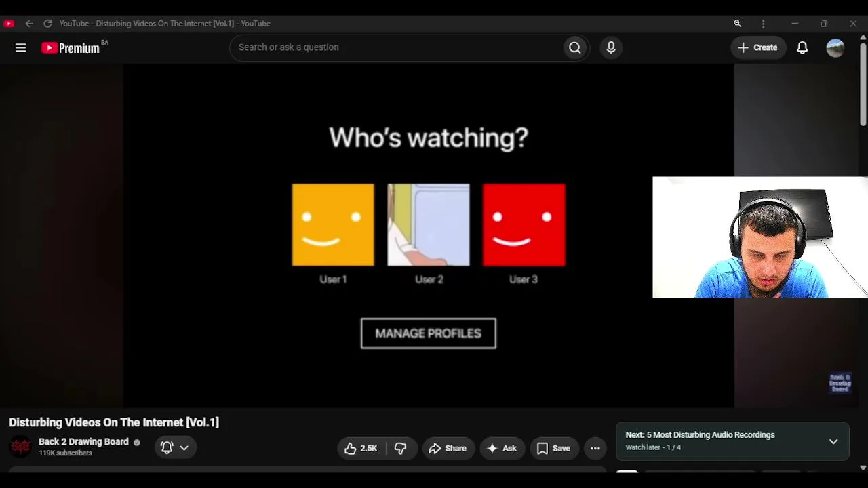Reload the page from the title bar

pos(47,24)
